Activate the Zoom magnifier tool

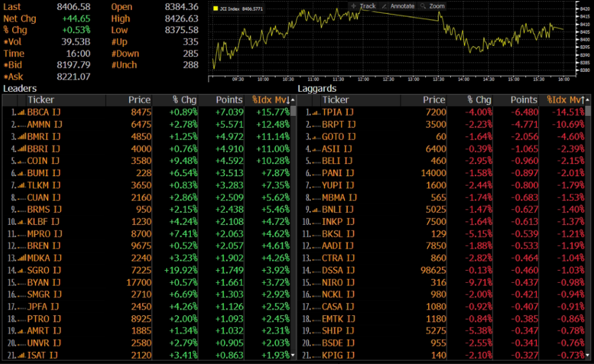pos(432,6)
